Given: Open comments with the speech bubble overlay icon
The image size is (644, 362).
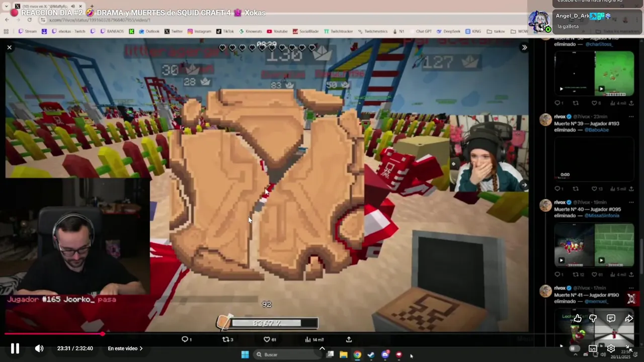Looking at the screenshot, I should point(611,318).
